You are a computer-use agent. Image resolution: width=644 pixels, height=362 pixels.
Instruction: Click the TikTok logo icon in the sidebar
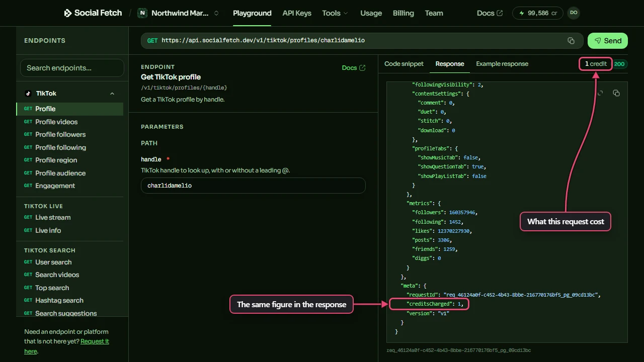click(28, 94)
